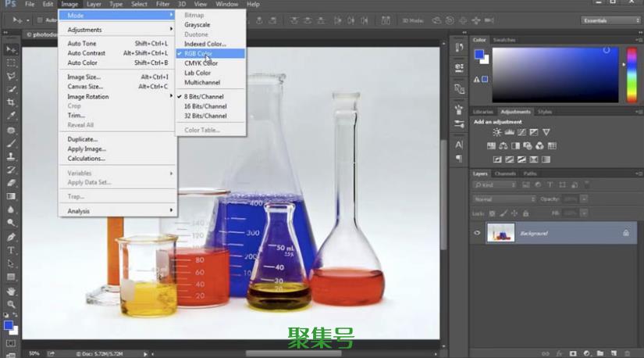Choose 16 Bits/Channel bit depth
This screenshot has width=644, height=358.
point(205,106)
